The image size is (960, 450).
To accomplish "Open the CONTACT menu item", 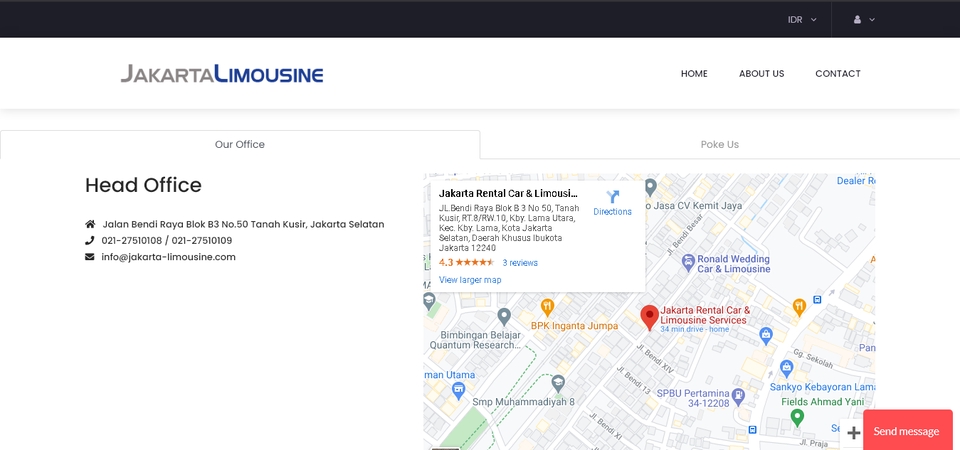I will [x=838, y=73].
